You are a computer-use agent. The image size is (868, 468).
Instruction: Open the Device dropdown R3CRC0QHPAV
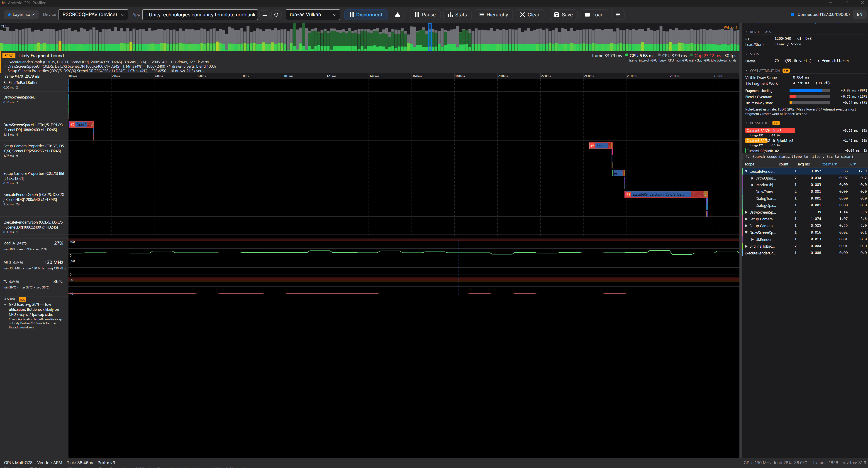[x=93, y=15]
